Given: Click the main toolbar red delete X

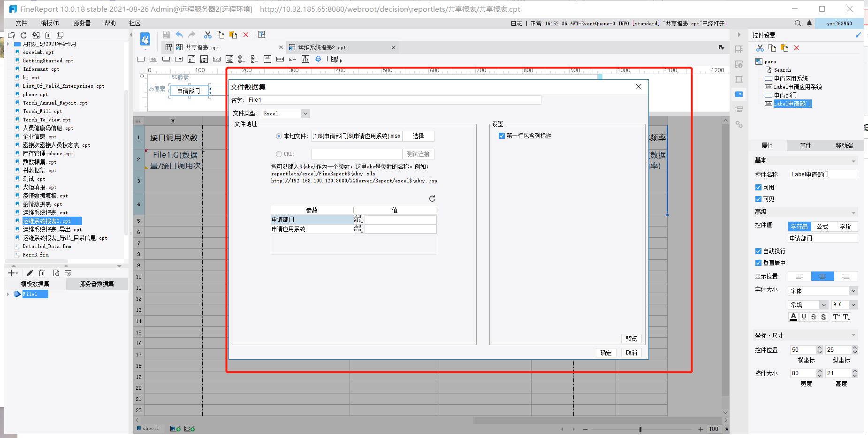Looking at the screenshot, I should point(246,35).
